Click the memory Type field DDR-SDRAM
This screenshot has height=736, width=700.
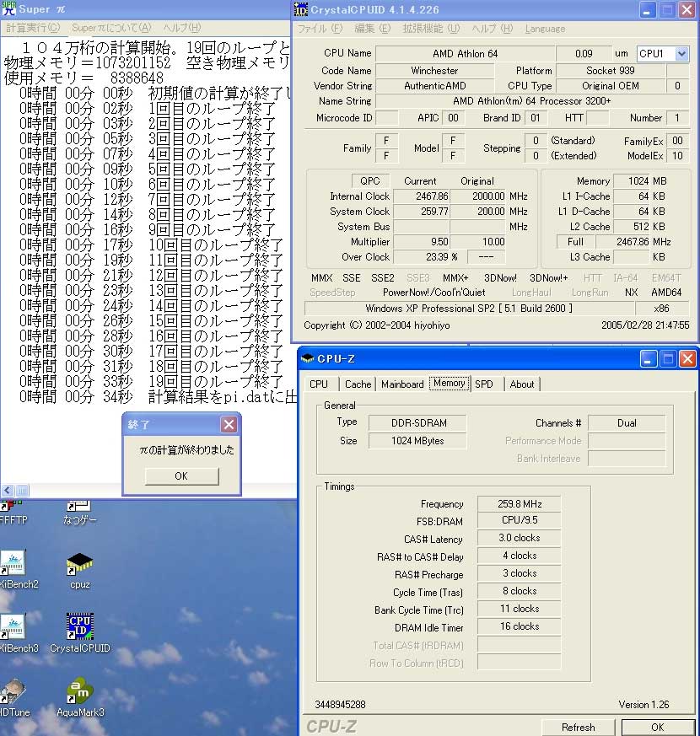point(417,423)
